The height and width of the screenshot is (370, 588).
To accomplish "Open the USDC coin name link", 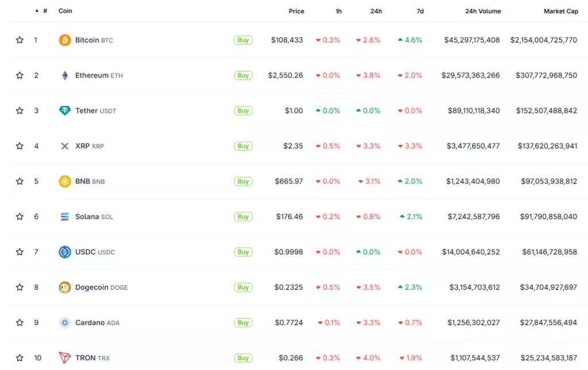I will pyautogui.click(x=85, y=252).
